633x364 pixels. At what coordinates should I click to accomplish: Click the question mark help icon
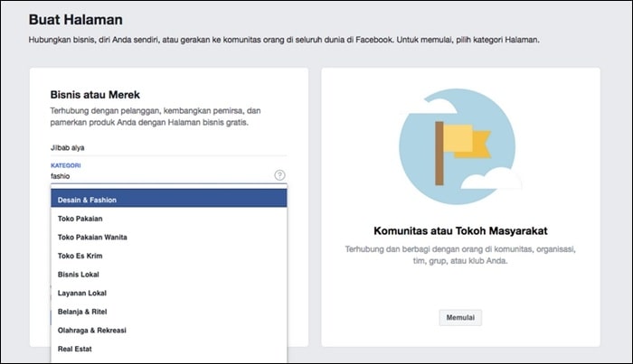[279, 175]
